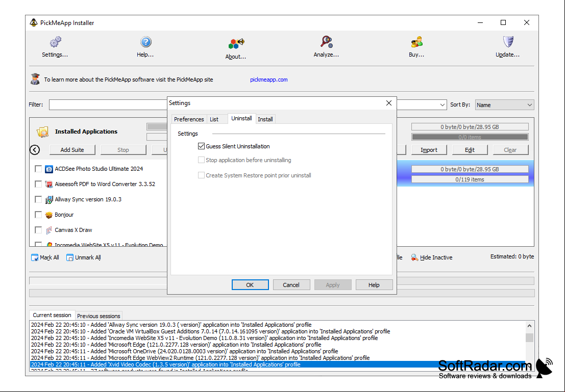Click Cancel in the Settings dialog
Viewport: 565px width, 392px height.
291,285
